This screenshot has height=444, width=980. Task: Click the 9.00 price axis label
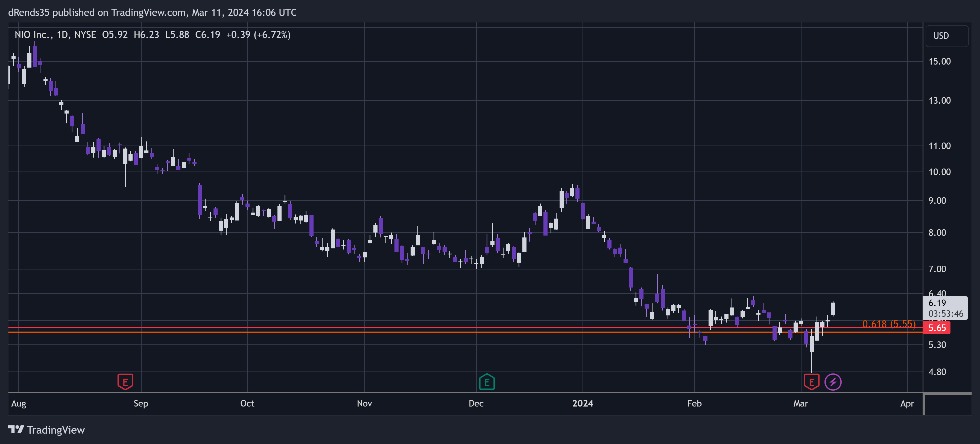pyautogui.click(x=937, y=201)
